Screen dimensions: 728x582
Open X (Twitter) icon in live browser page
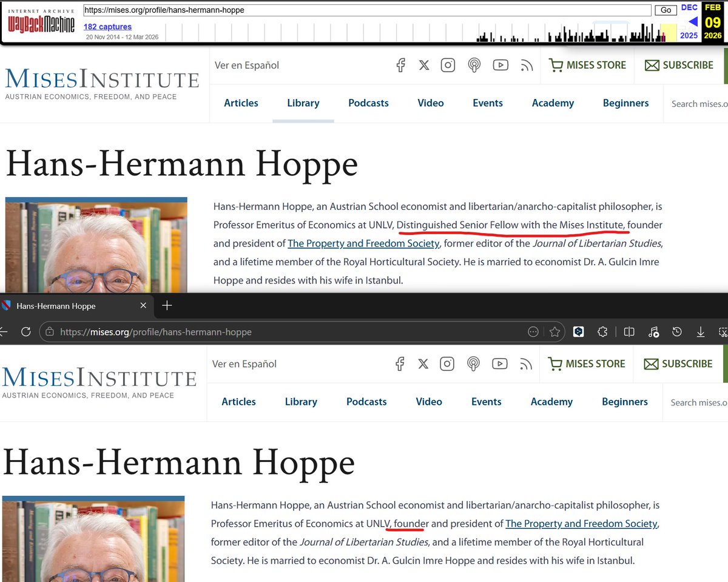[x=423, y=364]
